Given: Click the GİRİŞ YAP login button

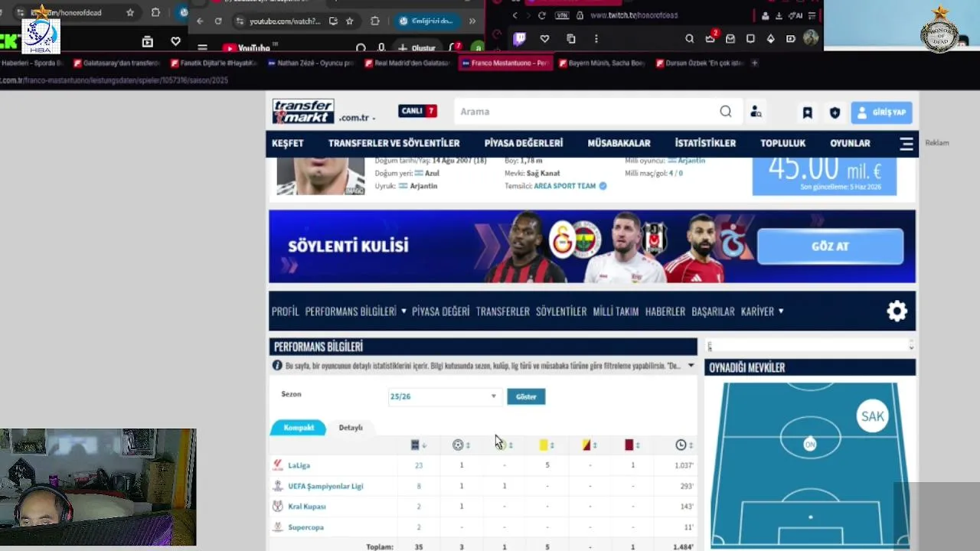Looking at the screenshot, I should [881, 112].
